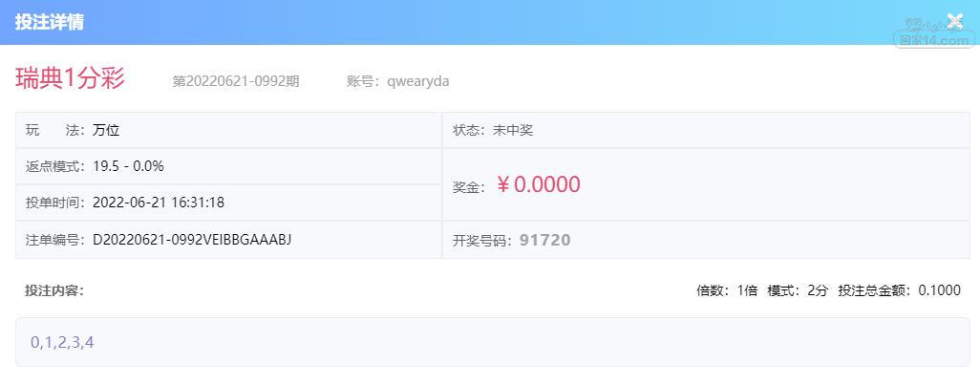Click the 投注详情 dialog title
980x385 pixels.
pos(50,22)
